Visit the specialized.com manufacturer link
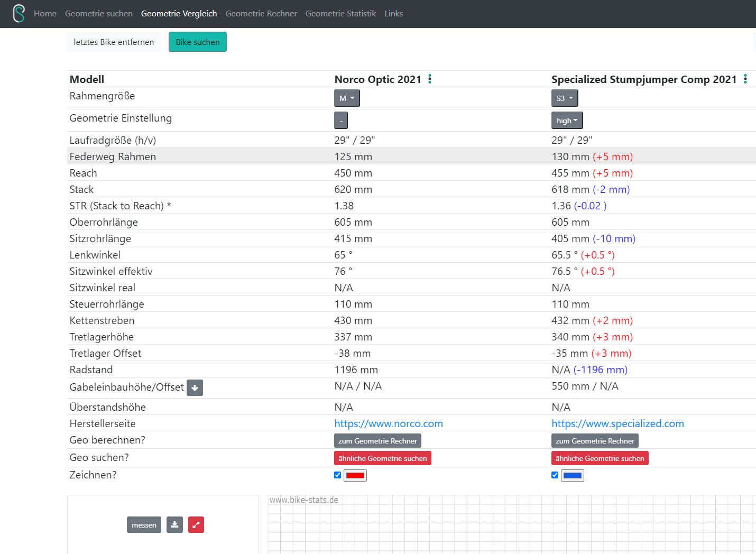This screenshot has width=756, height=554. pos(617,423)
